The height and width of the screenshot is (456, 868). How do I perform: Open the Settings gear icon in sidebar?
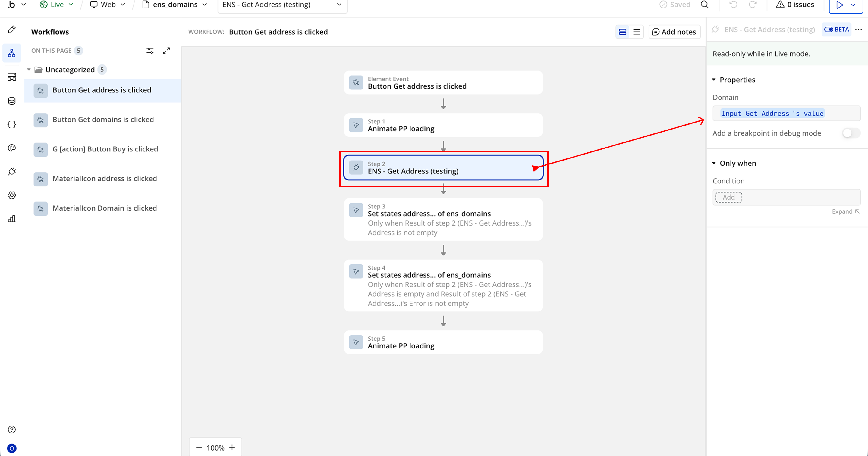[x=12, y=195]
